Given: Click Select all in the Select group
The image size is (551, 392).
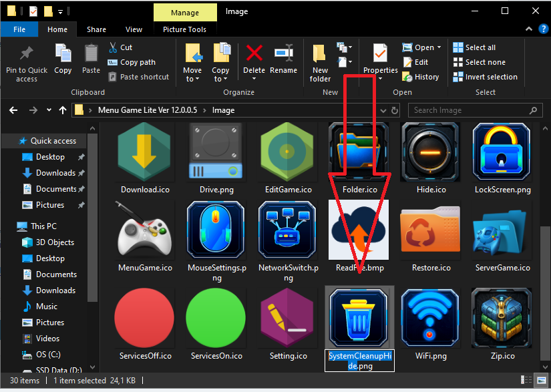Looking at the screenshot, I should point(474,47).
